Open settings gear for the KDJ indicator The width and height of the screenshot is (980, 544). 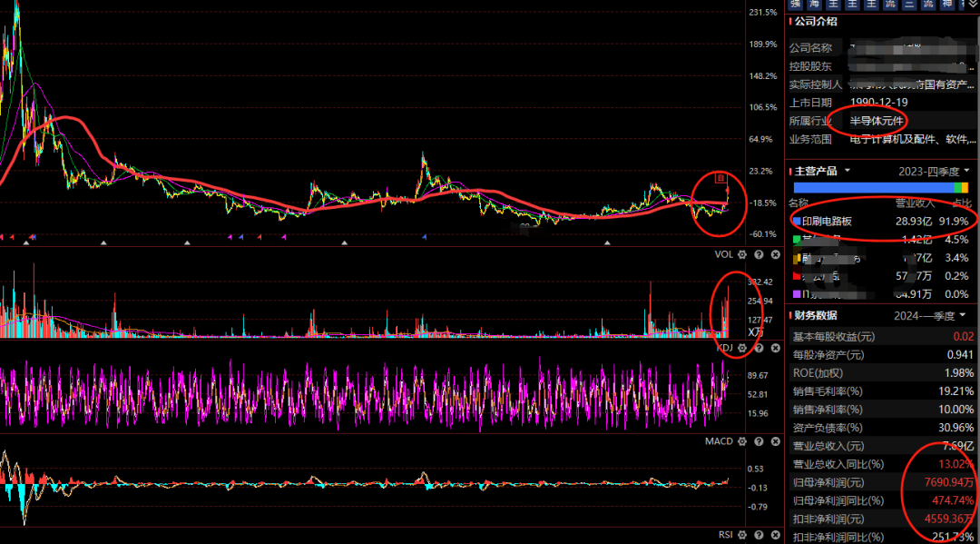coord(742,348)
